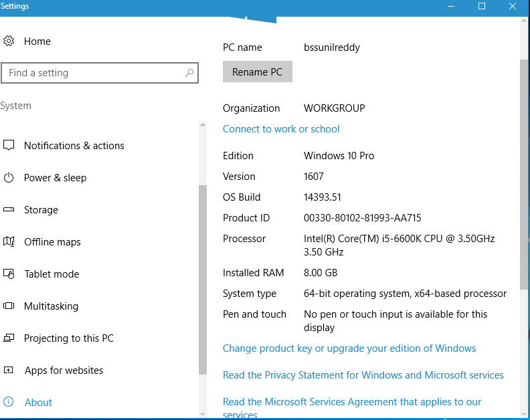Click the sidebar scrollbar thumb
The height and width of the screenshot is (420, 530).
[x=203, y=280]
